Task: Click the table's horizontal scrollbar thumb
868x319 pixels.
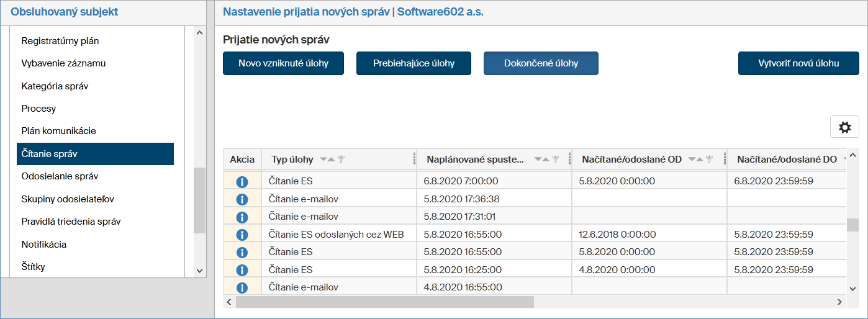Action: click(x=384, y=302)
